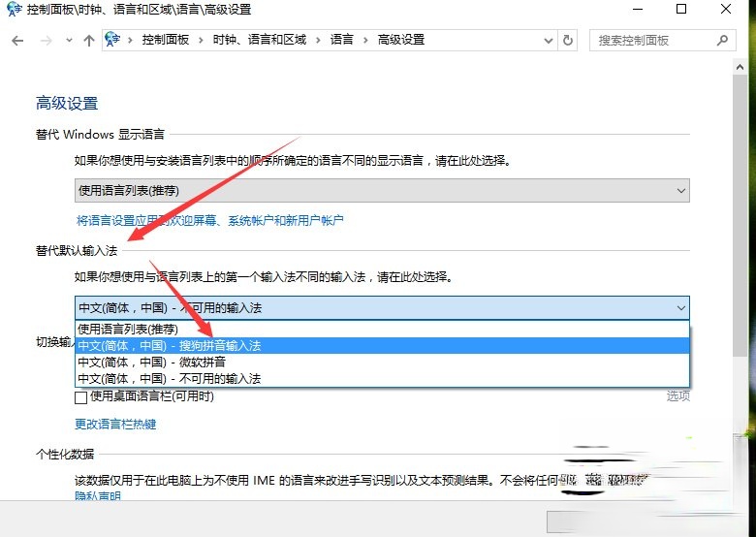
Task: Click the 个性化数据 section label
Action: point(65,454)
